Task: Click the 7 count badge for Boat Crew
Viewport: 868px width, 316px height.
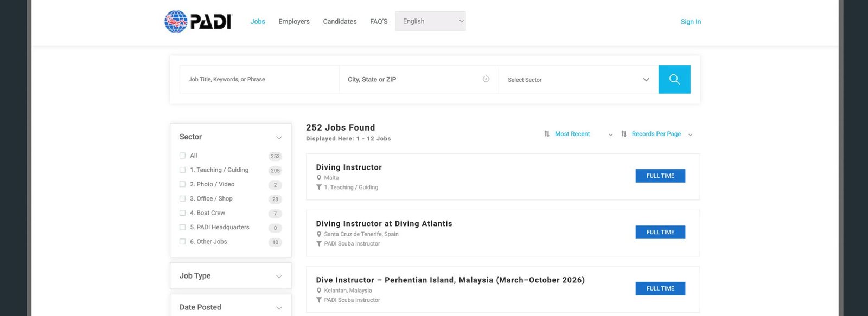Action: coord(275,214)
